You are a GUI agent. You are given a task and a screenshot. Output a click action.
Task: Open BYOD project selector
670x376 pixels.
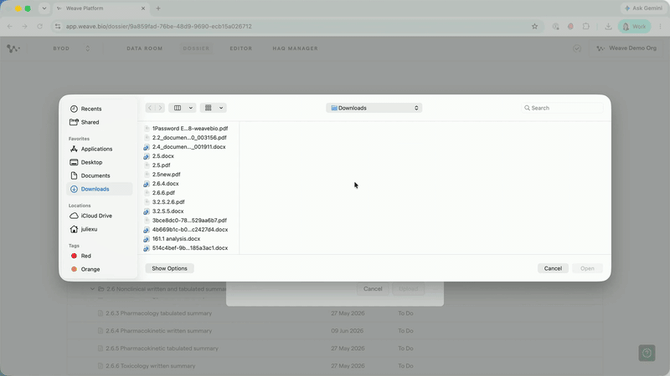point(71,48)
